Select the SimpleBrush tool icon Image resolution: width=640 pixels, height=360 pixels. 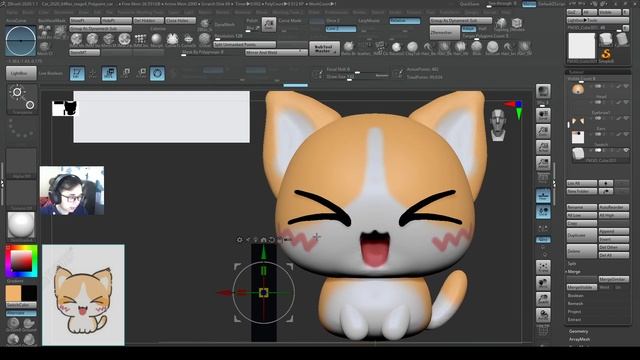(606, 54)
